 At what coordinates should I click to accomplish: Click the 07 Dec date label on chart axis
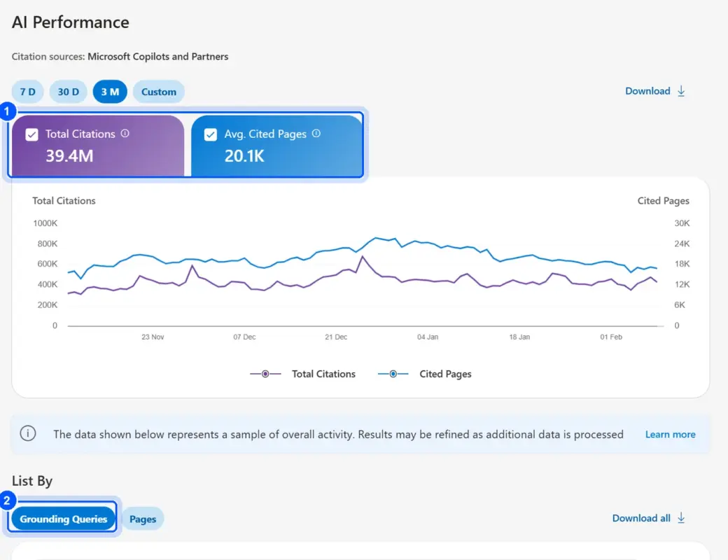point(244,337)
